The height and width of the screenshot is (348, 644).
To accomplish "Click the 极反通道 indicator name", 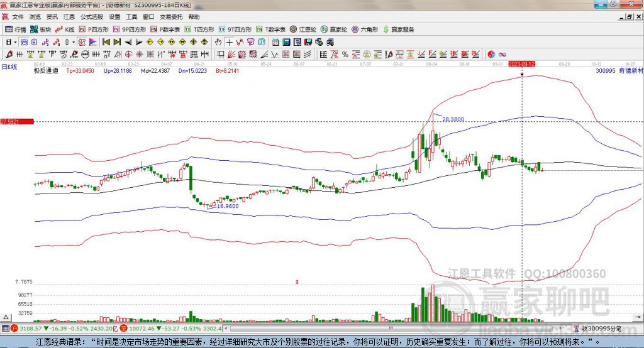I will pyautogui.click(x=46, y=70).
